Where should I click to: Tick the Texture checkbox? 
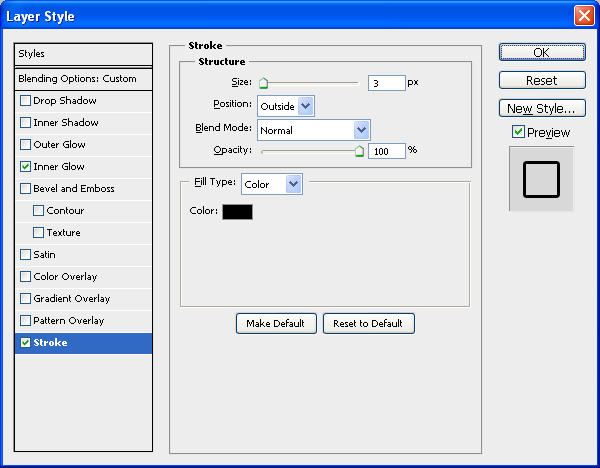(x=38, y=233)
